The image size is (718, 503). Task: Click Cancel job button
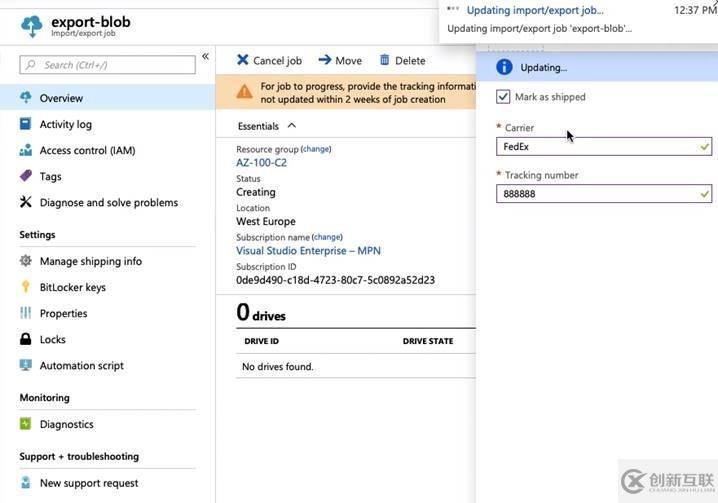pyautogui.click(x=269, y=60)
